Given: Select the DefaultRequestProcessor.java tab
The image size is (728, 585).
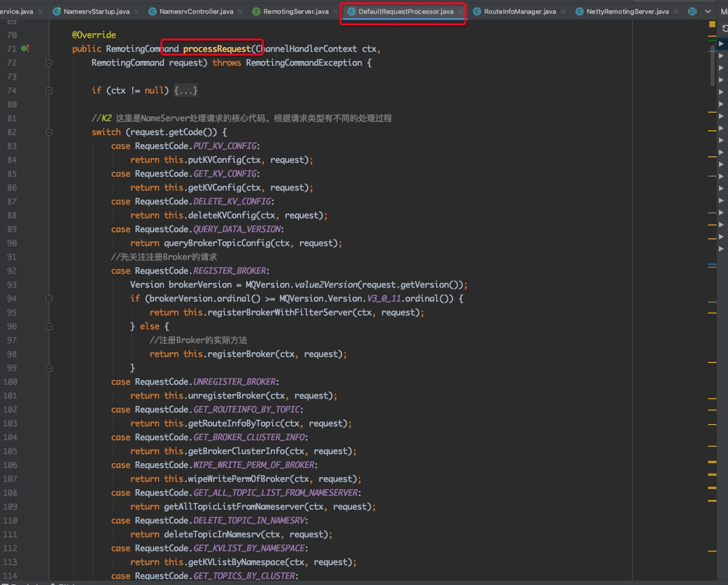Looking at the screenshot, I should click(x=406, y=11).
